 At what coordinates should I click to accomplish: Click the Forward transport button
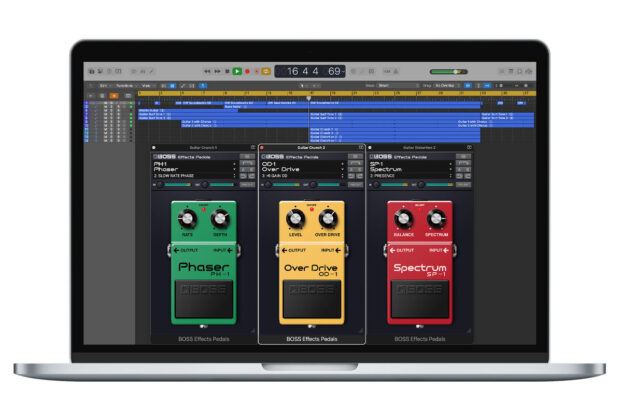tap(217, 72)
